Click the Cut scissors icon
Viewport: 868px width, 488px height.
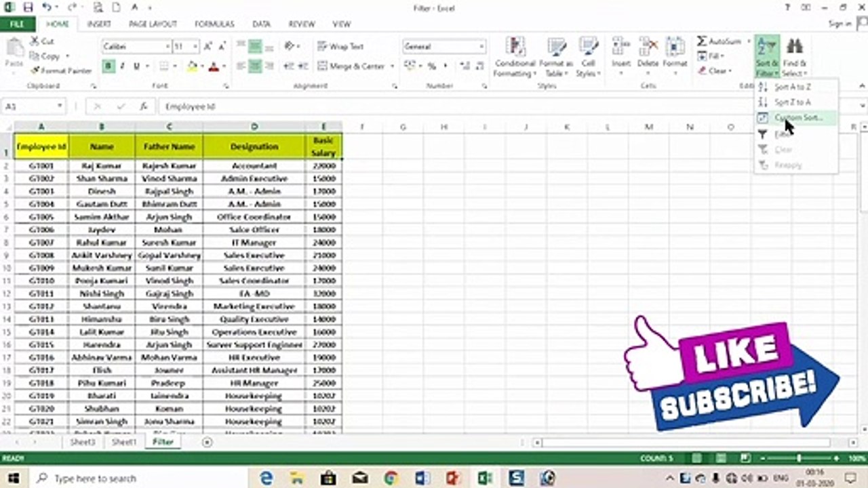click(x=35, y=41)
